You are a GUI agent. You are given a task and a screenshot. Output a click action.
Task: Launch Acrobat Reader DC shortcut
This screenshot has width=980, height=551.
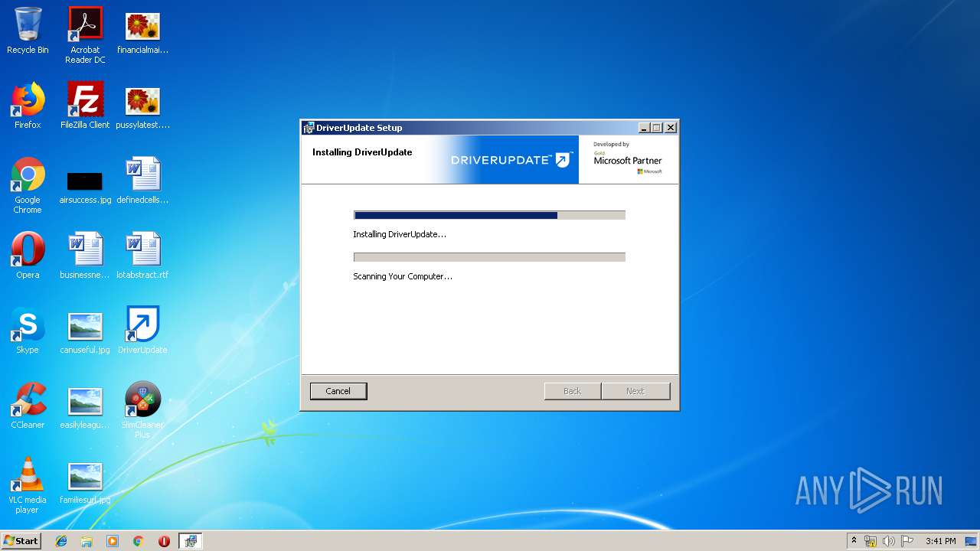click(85, 35)
